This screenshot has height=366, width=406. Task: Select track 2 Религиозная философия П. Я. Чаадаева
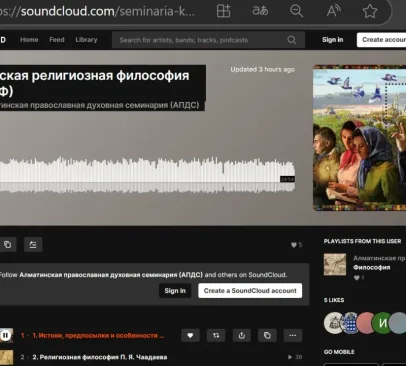[100, 357]
